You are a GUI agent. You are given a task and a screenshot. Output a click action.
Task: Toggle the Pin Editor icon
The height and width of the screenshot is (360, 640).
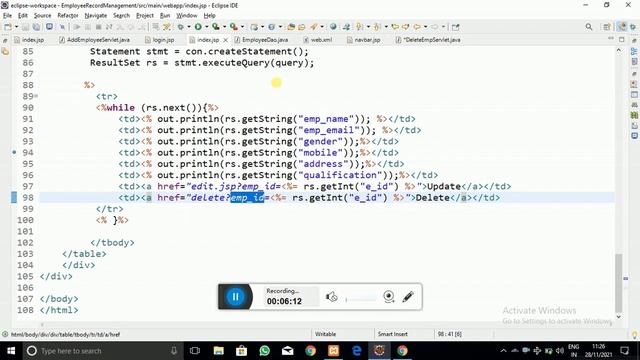(x=456, y=27)
